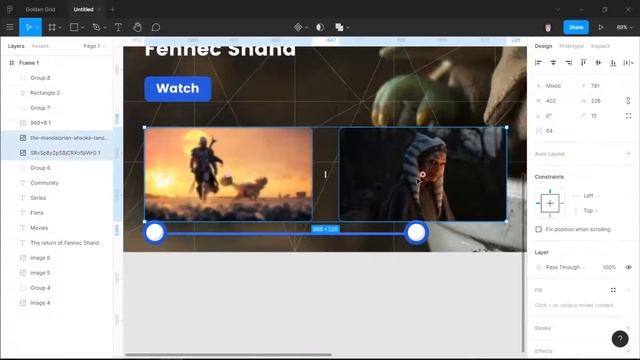Open the Figma main menu hamburger
640x360 pixels.
click(x=10, y=27)
